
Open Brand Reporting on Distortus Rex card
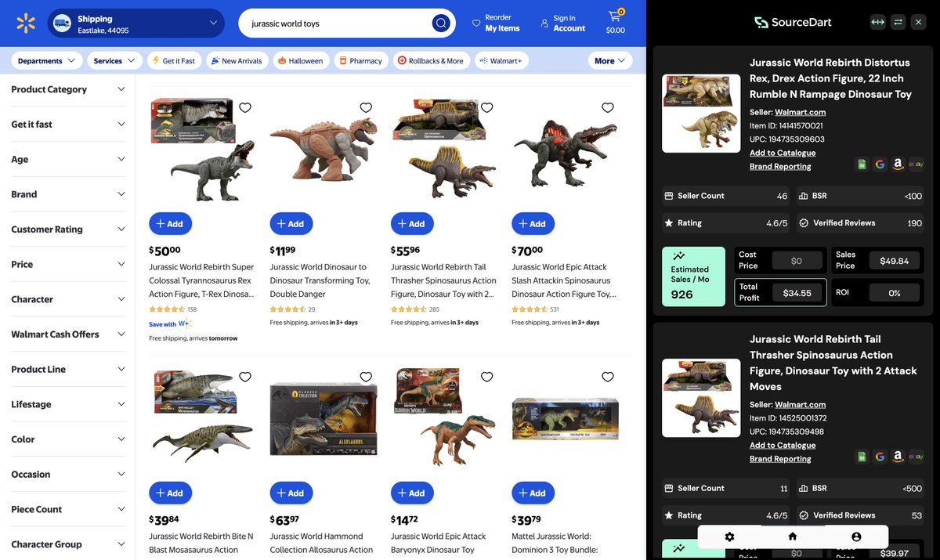coord(780,166)
